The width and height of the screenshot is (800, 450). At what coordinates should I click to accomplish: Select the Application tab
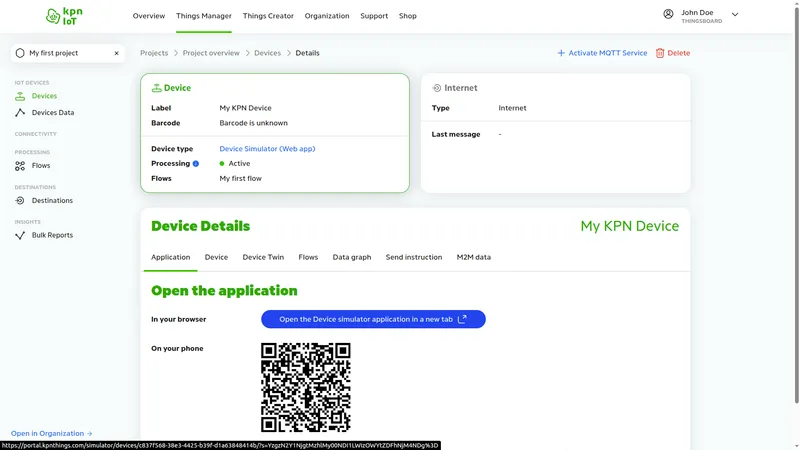coord(170,257)
